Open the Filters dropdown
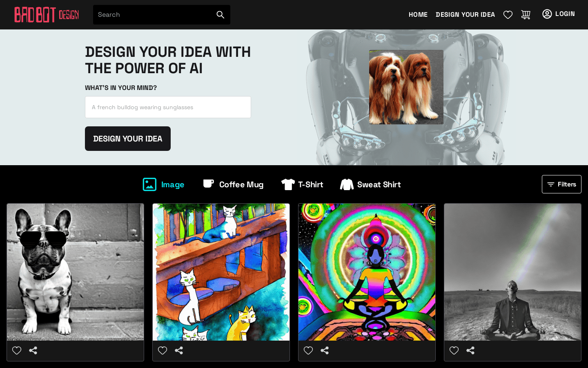Screen dimensions: 588x368 click(x=561, y=184)
